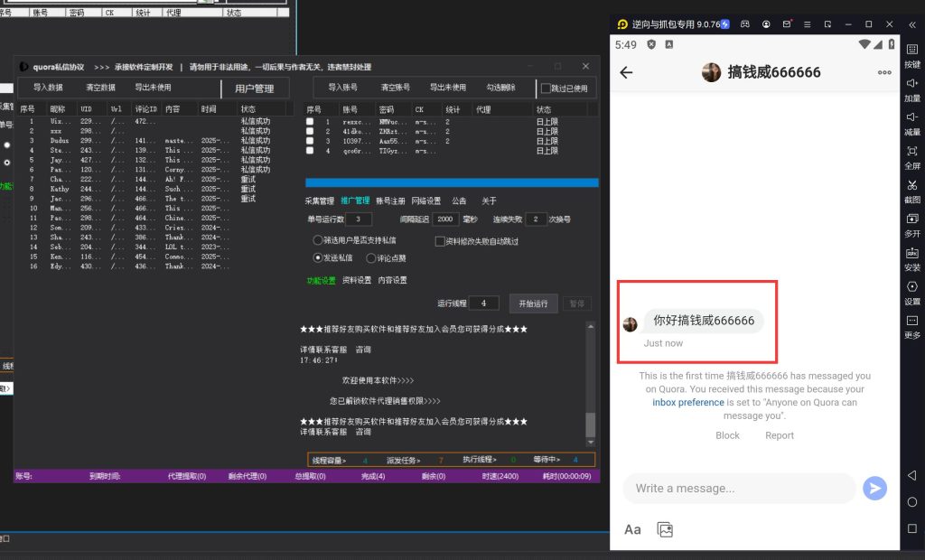Click the emulator volume up (加量) icon
The height and width of the screenshot is (560, 925).
tap(911, 84)
